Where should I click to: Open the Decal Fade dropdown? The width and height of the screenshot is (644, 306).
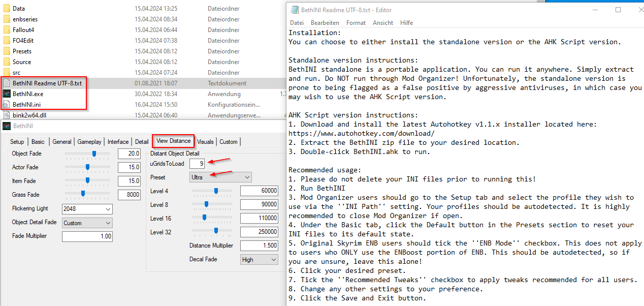click(260, 259)
